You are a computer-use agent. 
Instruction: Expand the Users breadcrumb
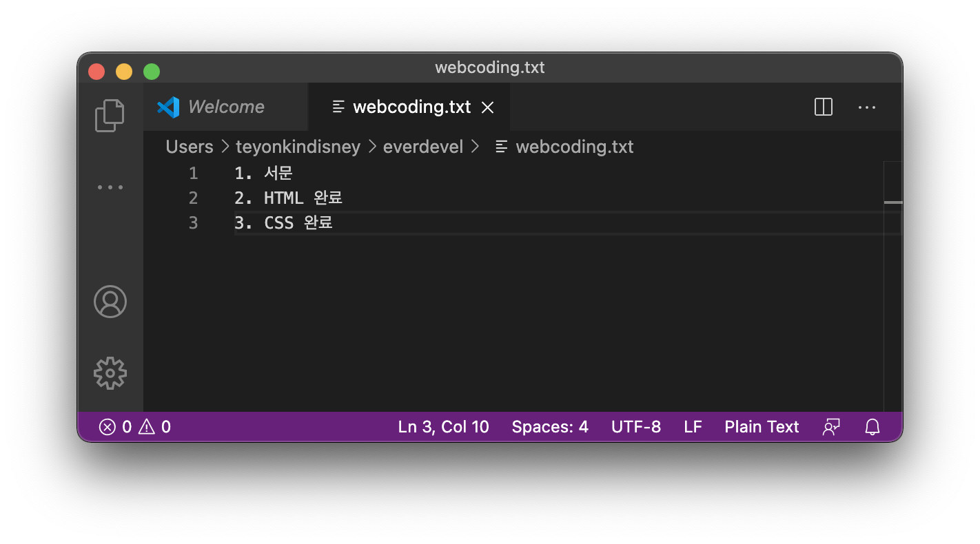(x=190, y=147)
